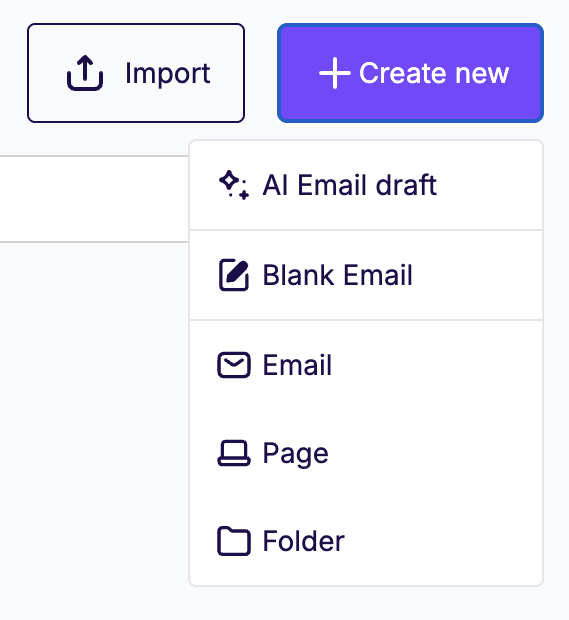Choose AI Email draft from the menu
The height and width of the screenshot is (620, 569).
click(x=366, y=185)
